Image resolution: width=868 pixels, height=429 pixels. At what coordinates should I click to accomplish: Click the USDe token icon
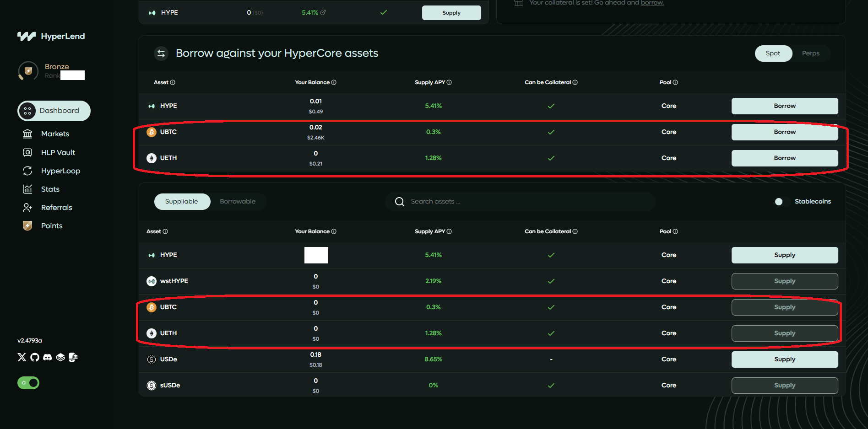[x=152, y=359]
